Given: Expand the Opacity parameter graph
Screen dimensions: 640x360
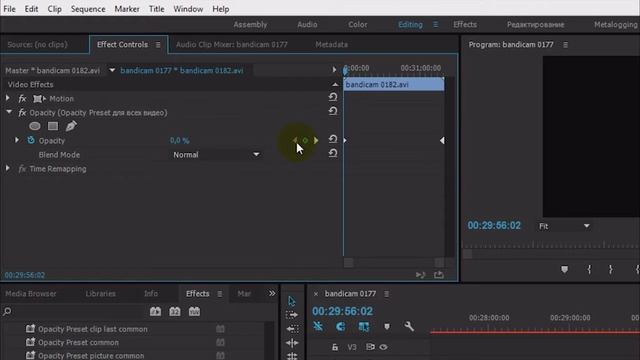Looking at the screenshot, I should 17,140.
